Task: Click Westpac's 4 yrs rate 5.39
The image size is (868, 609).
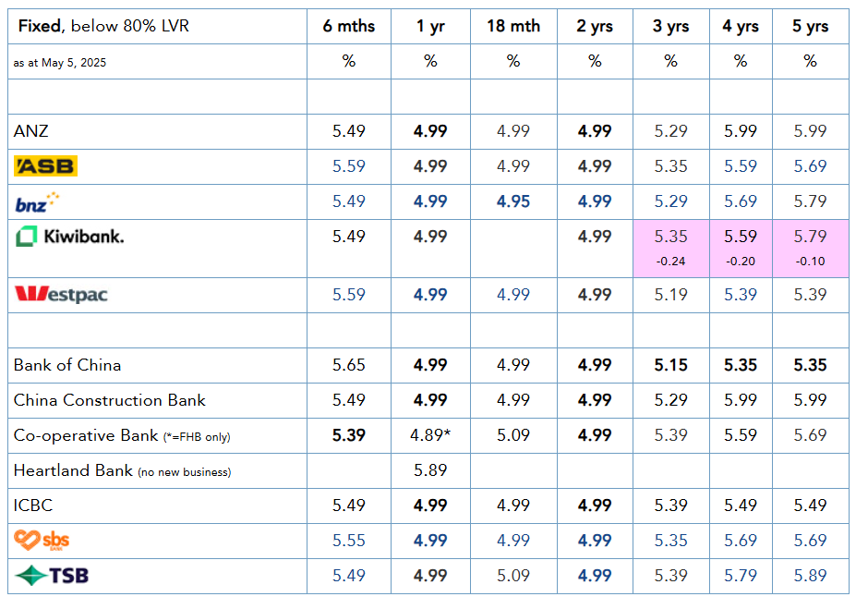Action: click(x=741, y=295)
